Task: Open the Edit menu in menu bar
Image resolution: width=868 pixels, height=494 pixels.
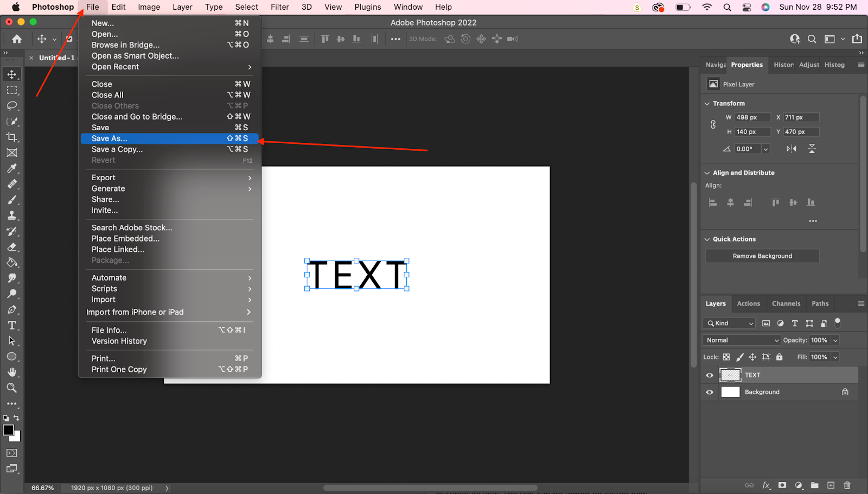Action: click(x=118, y=7)
